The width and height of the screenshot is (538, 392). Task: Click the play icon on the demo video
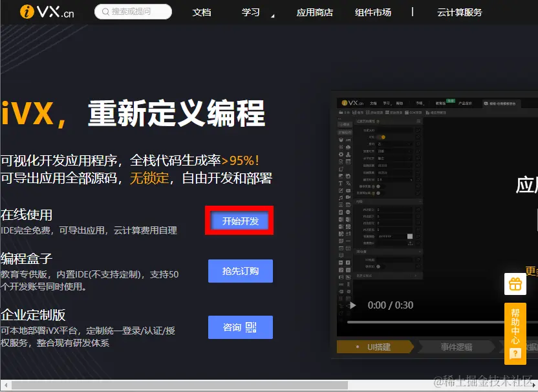click(352, 305)
